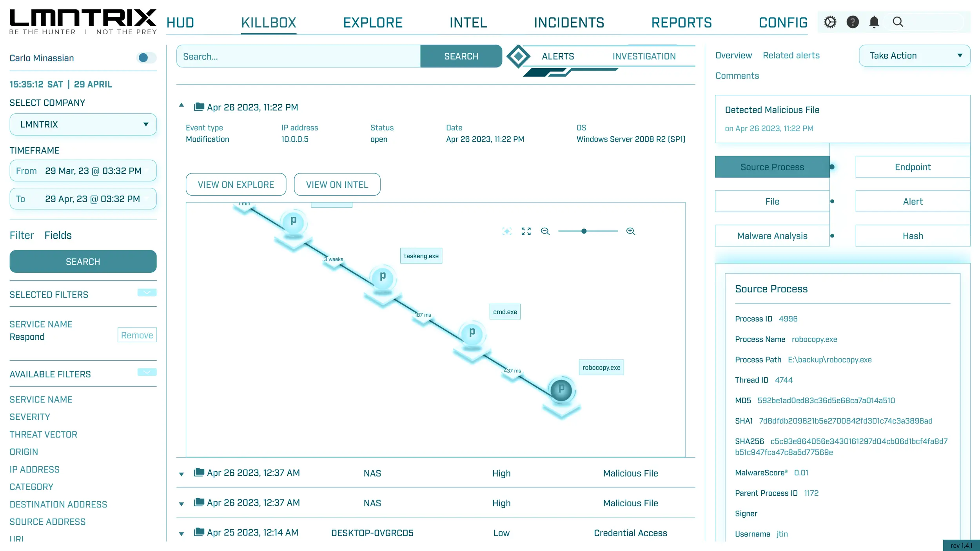Click the help question mark icon
This screenshot has width=980, height=551.
(x=853, y=22)
